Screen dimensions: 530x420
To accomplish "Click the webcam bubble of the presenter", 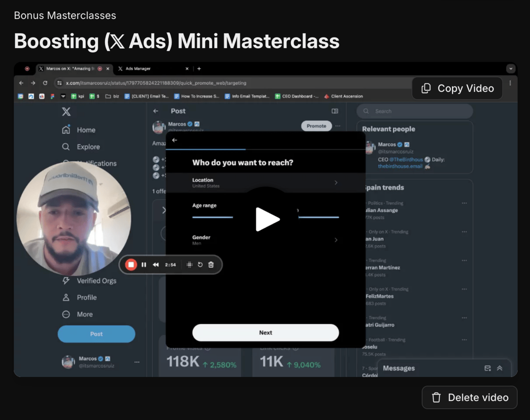I will coord(74,218).
